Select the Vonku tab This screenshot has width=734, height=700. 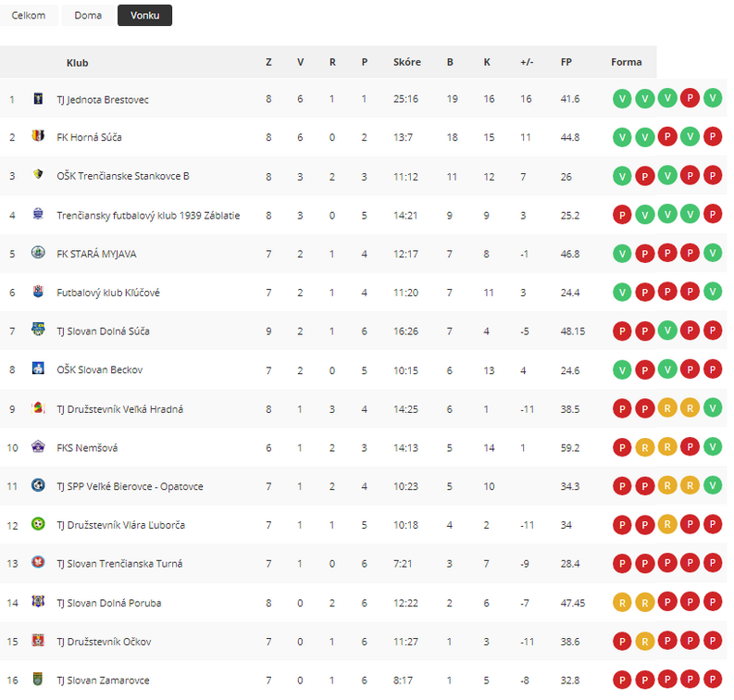tap(144, 16)
